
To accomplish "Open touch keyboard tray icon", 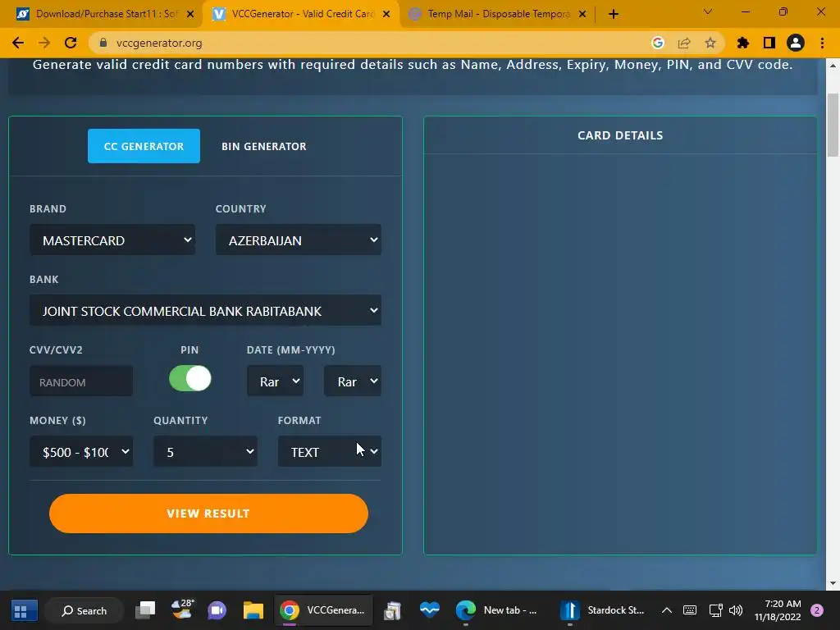I will click(x=690, y=610).
